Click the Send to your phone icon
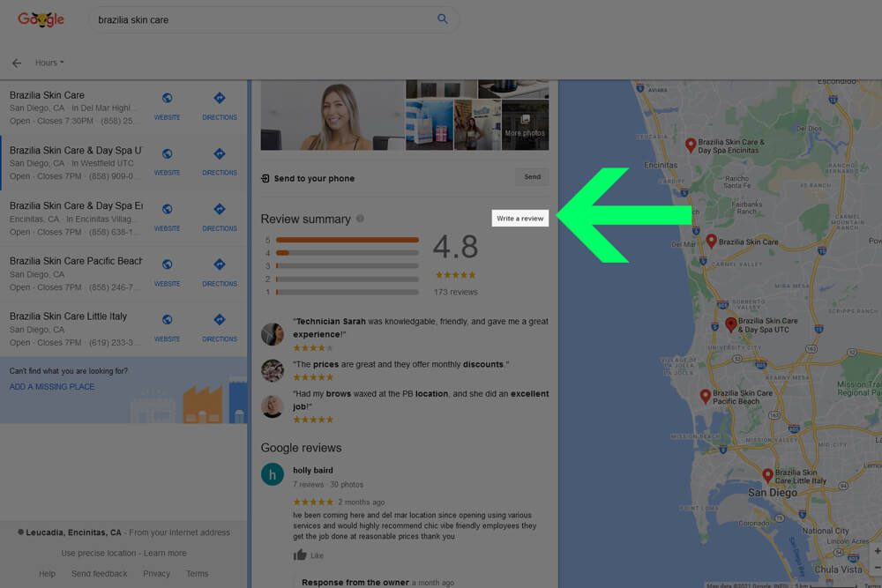The height and width of the screenshot is (588, 882). click(x=265, y=178)
